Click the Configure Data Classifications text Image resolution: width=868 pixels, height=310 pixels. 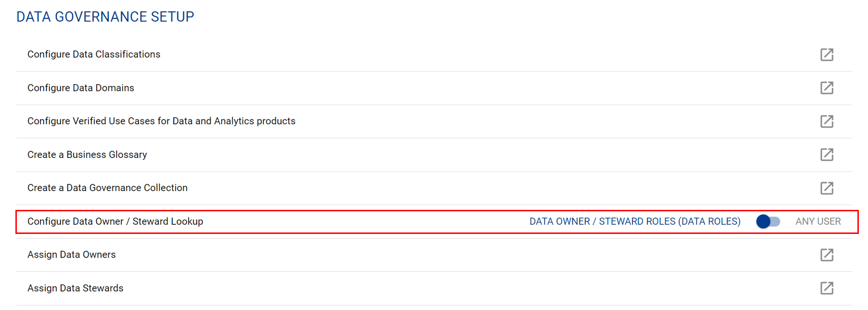click(x=94, y=54)
